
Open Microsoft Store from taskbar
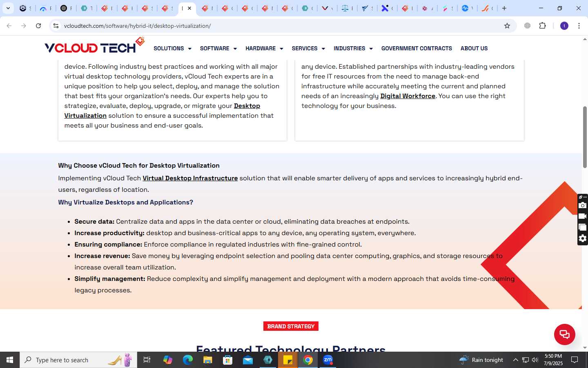click(227, 360)
